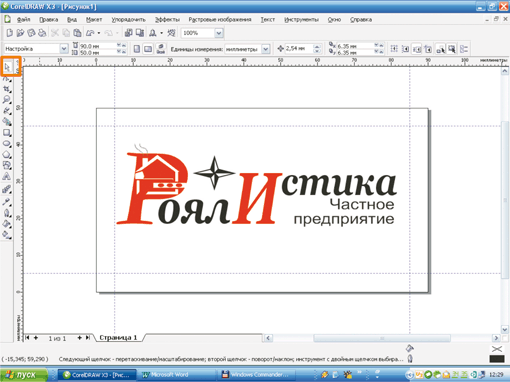
Task: Open the Упорядочить menu
Action: 129,20
